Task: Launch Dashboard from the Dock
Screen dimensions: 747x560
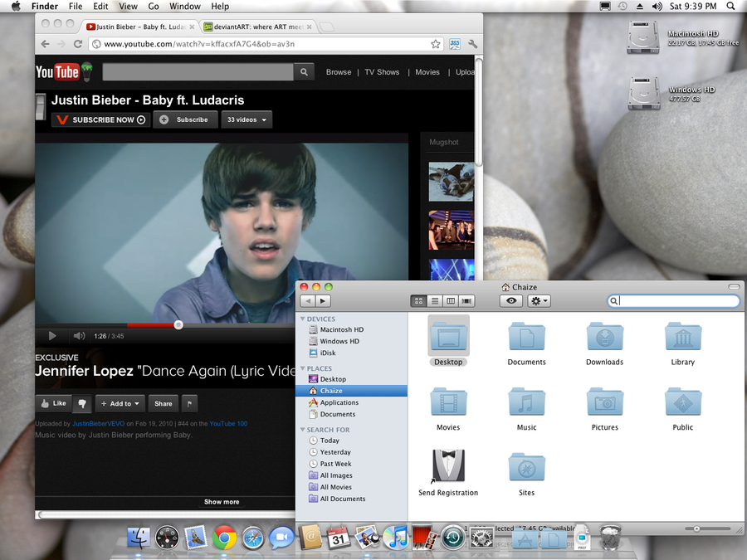Action: (167, 538)
